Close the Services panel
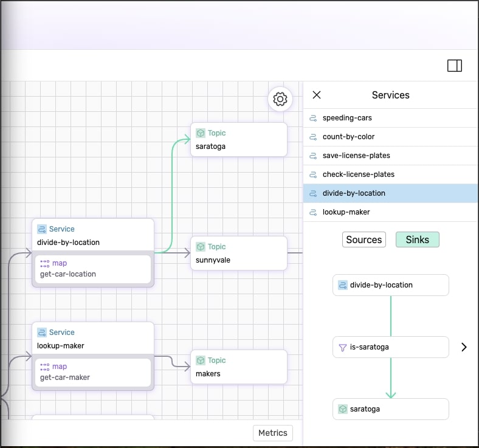The width and height of the screenshot is (479, 448). (x=317, y=95)
